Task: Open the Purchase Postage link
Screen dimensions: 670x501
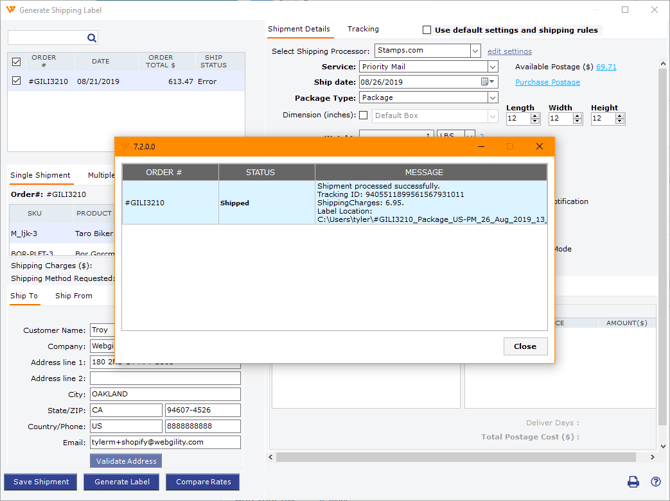Action: (x=547, y=82)
